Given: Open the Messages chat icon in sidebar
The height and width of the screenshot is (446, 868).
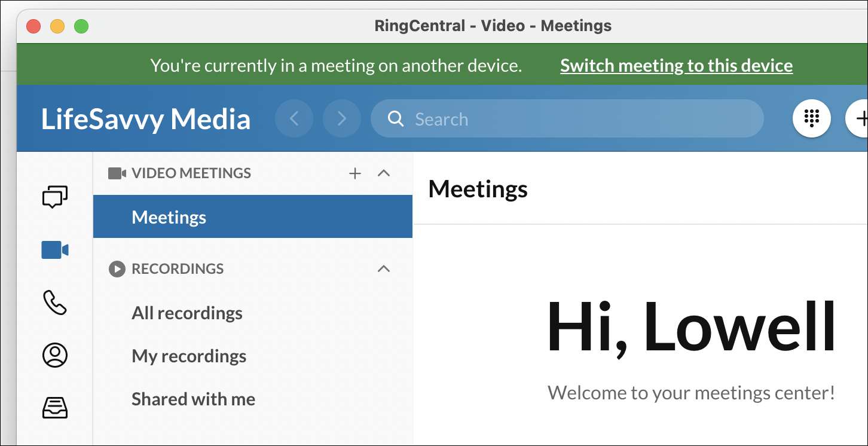Looking at the screenshot, I should click(55, 196).
